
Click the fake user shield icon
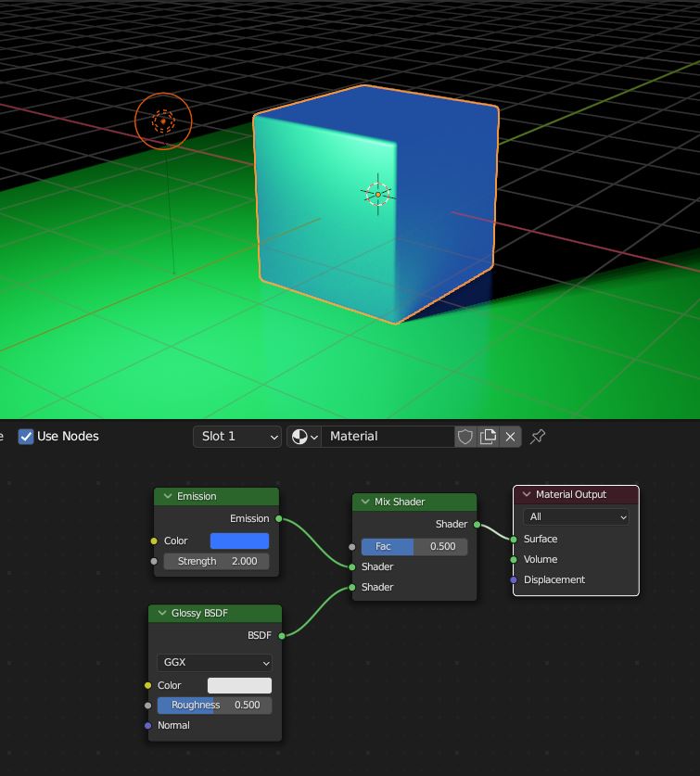tap(465, 437)
